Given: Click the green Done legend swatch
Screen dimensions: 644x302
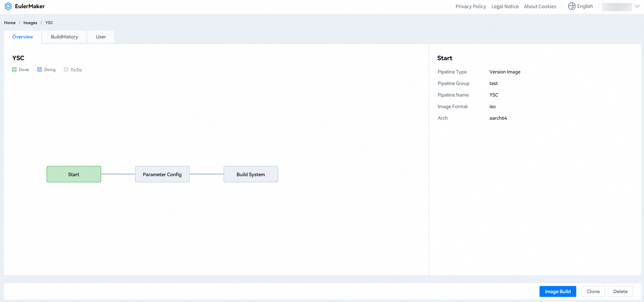Looking at the screenshot, I should (14, 69).
